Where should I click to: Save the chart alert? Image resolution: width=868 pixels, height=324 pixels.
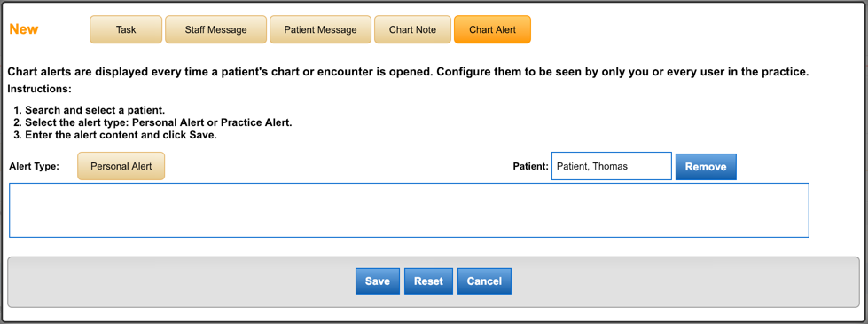(378, 281)
